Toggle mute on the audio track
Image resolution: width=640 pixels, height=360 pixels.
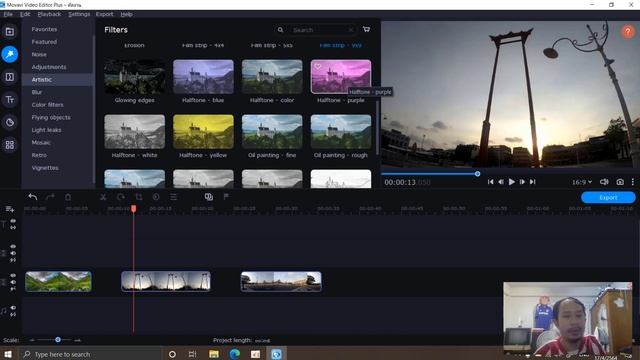pyautogui.click(x=13, y=308)
